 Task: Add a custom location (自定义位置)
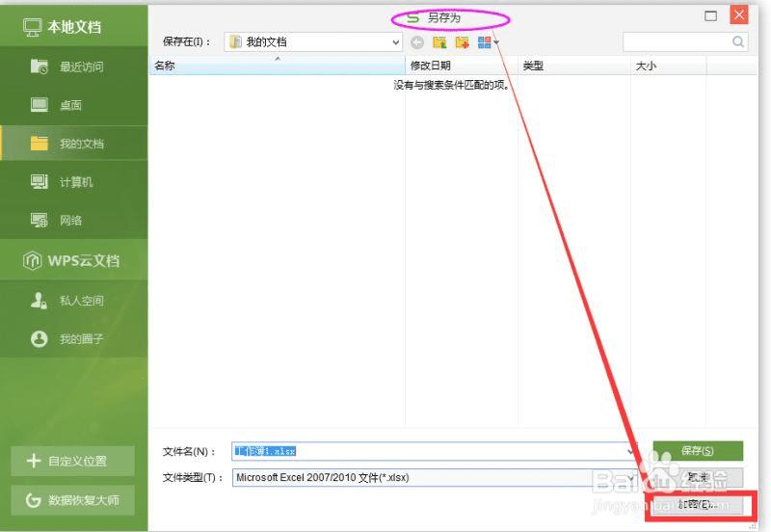73,461
